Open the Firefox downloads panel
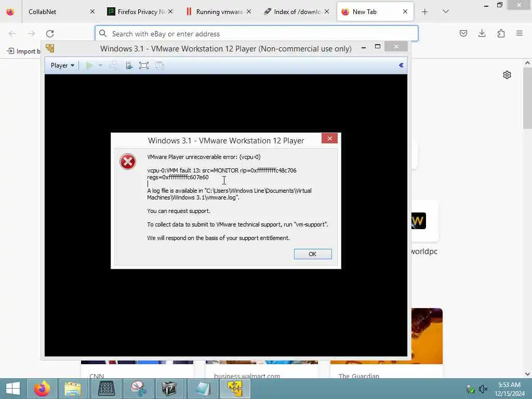Screen dimensions: 532x399 click(482, 33)
